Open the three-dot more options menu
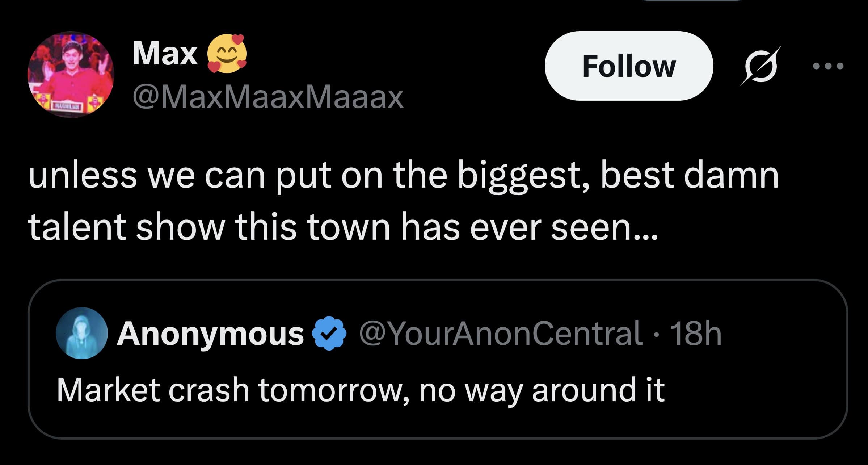This screenshot has height=465, width=868. pos(828,66)
